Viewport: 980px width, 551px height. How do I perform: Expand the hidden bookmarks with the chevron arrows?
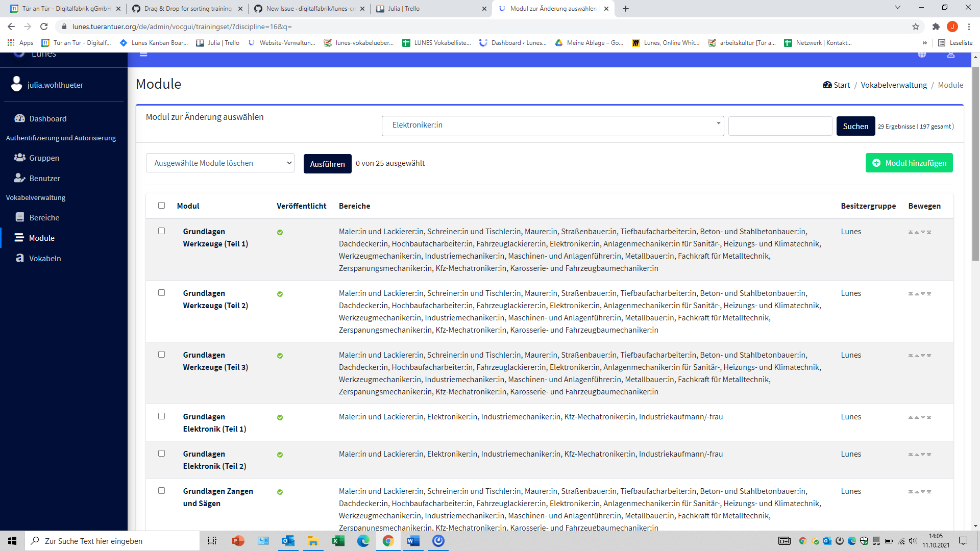pos(924,43)
